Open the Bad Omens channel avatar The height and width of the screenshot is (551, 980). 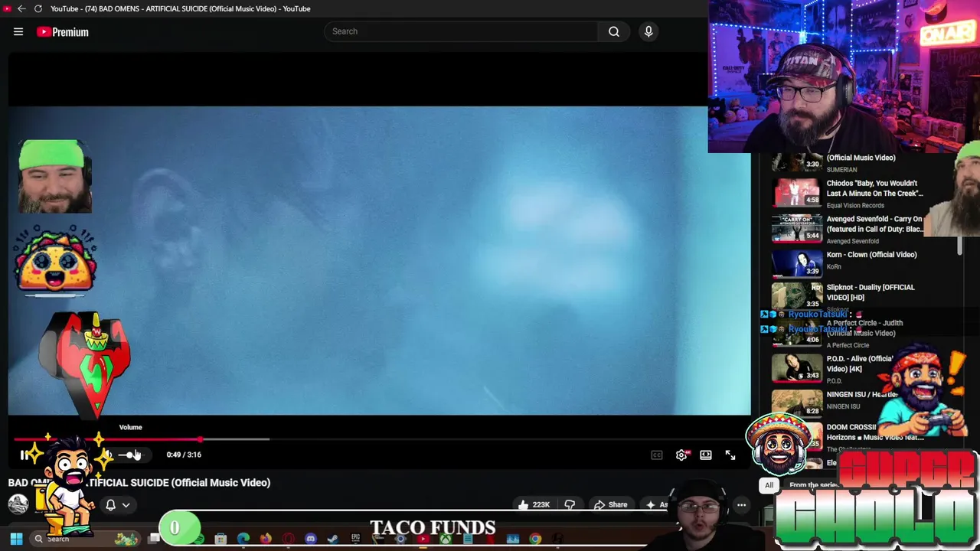pos(18,504)
